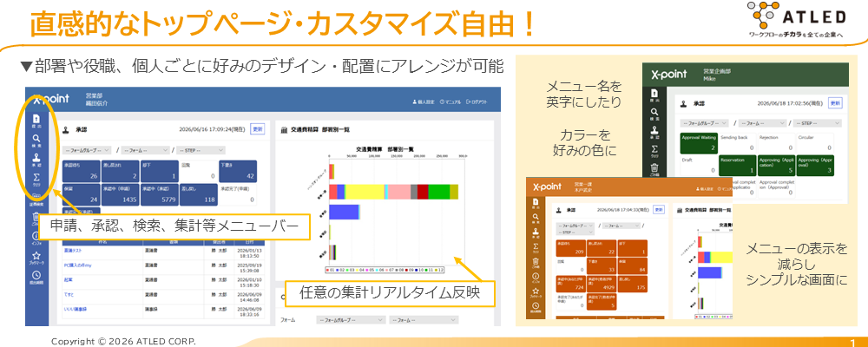Open trash icon in orange screen sidebar
The height and width of the screenshot is (347, 868).
(536, 262)
